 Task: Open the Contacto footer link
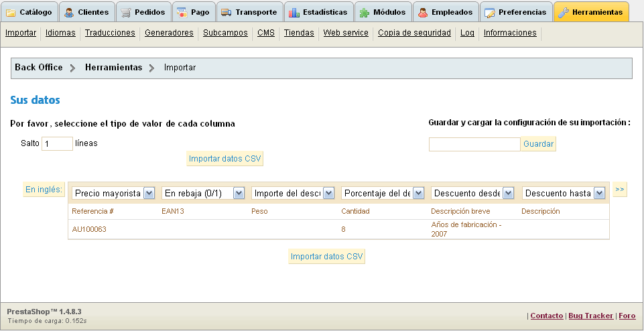[x=547, y=316]
